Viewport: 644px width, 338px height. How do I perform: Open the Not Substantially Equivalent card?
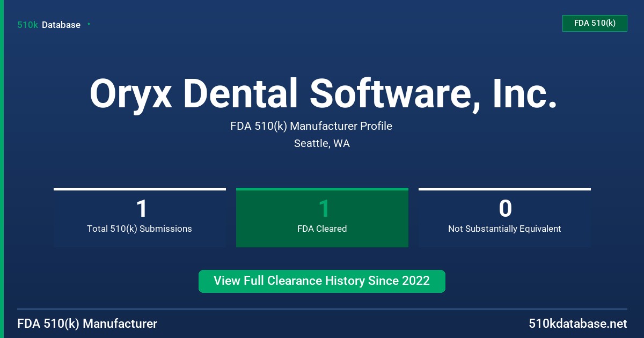(x=504, y=217)
